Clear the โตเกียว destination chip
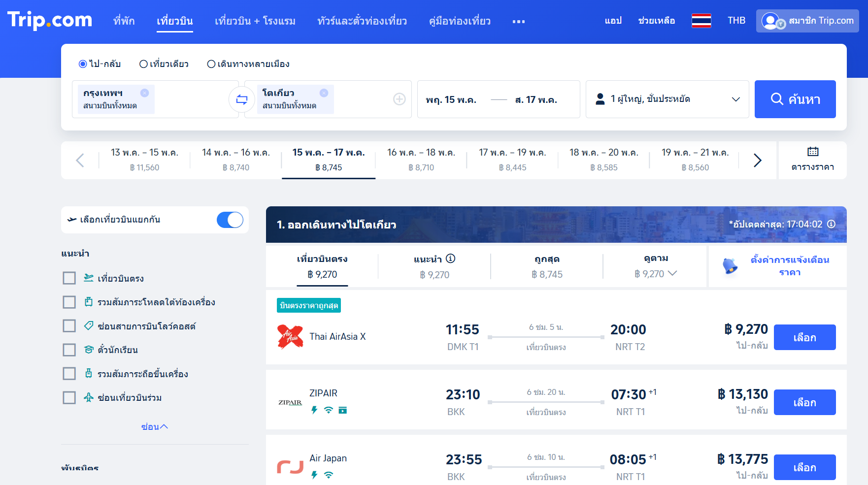Image resolution: width=868 pixels, height=485 pixels. (324, 93)
